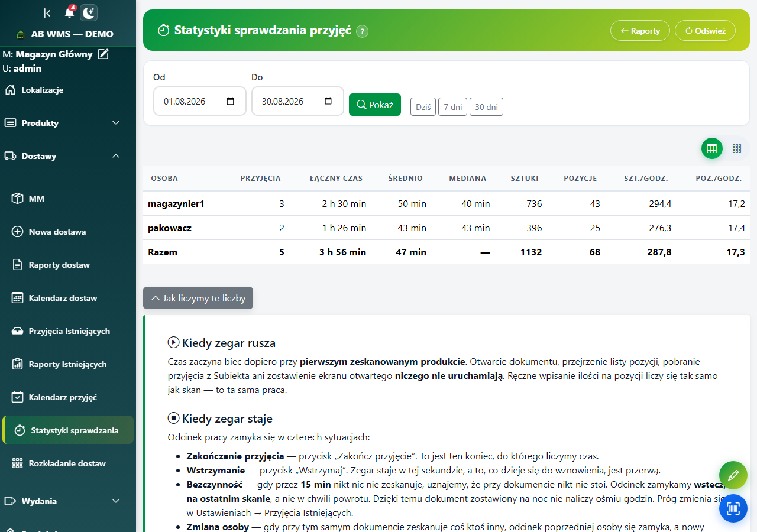757x532 pixels.
Task: Open calendar picker in Do field
Action: (x=328, y=101)
